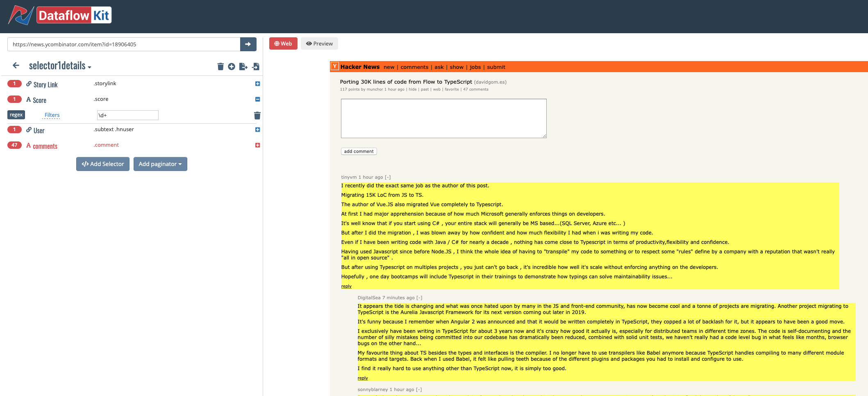Click the regex filter label
This screenshot has height=396, width=868.
tap(16, 115)
